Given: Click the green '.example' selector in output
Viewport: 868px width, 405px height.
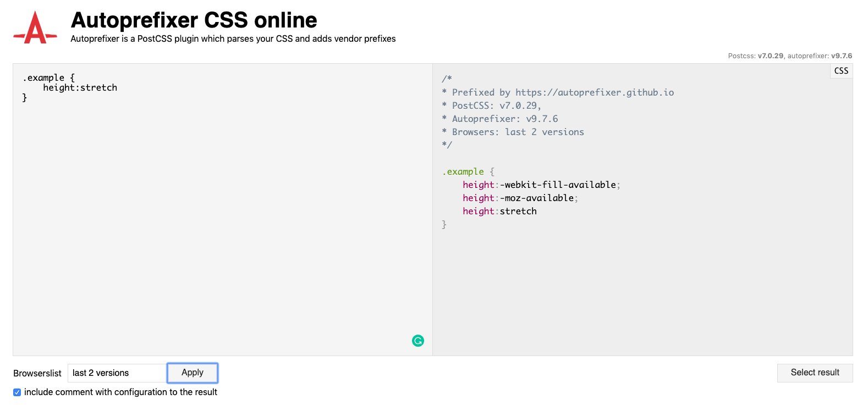Looking at the screenshot, I should pyautogui.click(x=463, y=172).
